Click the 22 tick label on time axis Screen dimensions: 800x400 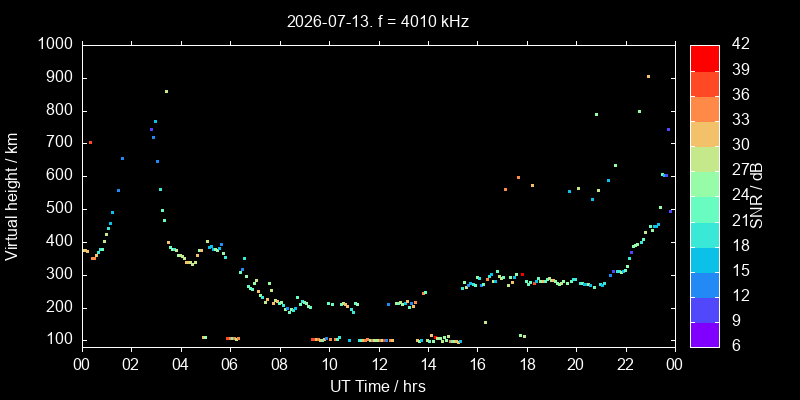[x=626, y=365]
